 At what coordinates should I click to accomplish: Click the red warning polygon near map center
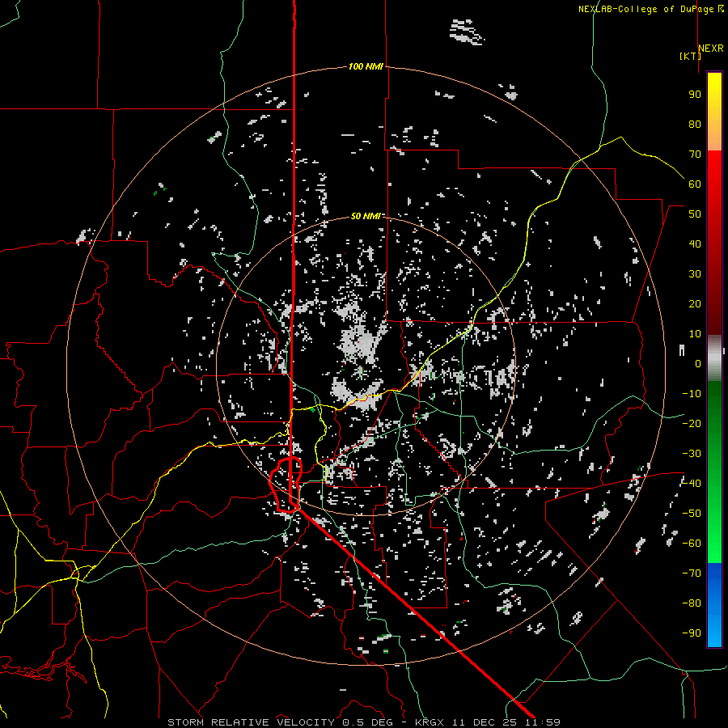click(x=286, y=485)
